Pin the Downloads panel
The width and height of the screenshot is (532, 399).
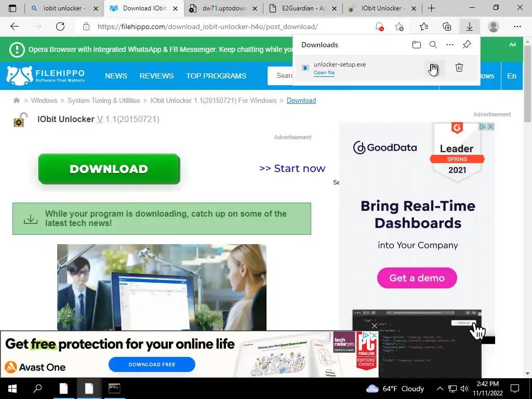click(467, 45)
